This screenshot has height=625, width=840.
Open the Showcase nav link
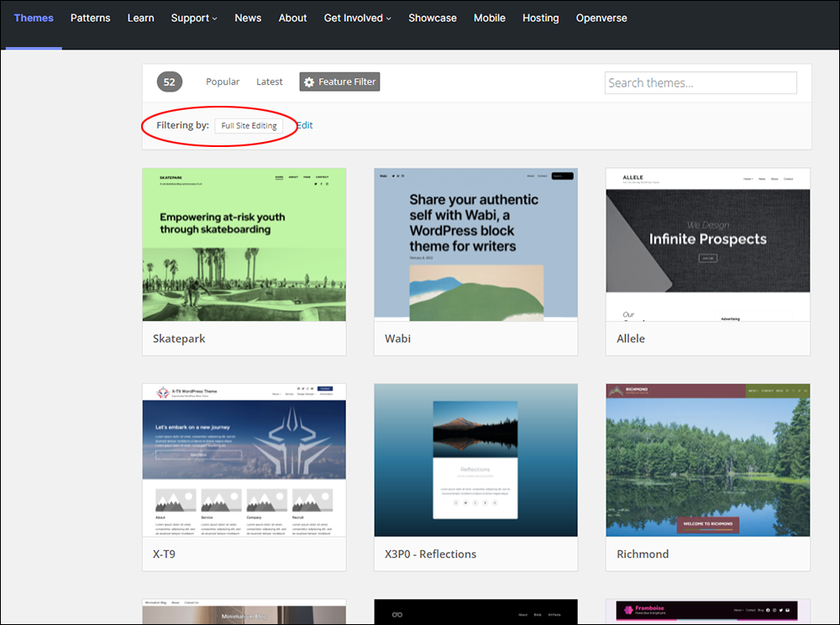tap(433, 18)
